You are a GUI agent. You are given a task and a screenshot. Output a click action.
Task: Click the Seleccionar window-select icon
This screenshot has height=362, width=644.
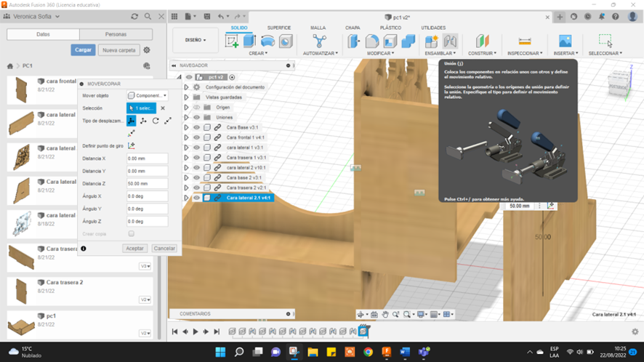(605, 41)
